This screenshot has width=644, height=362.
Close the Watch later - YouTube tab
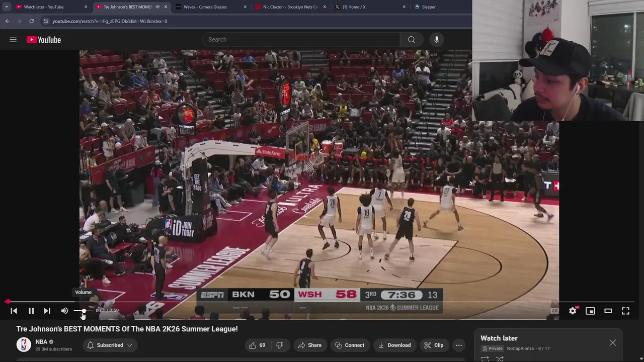86,7
